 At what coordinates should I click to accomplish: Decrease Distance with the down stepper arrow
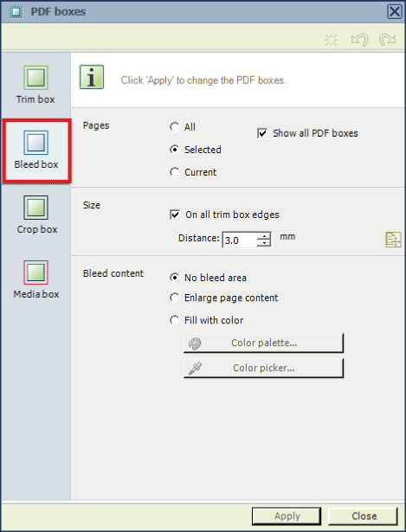(x=264, y=243)
